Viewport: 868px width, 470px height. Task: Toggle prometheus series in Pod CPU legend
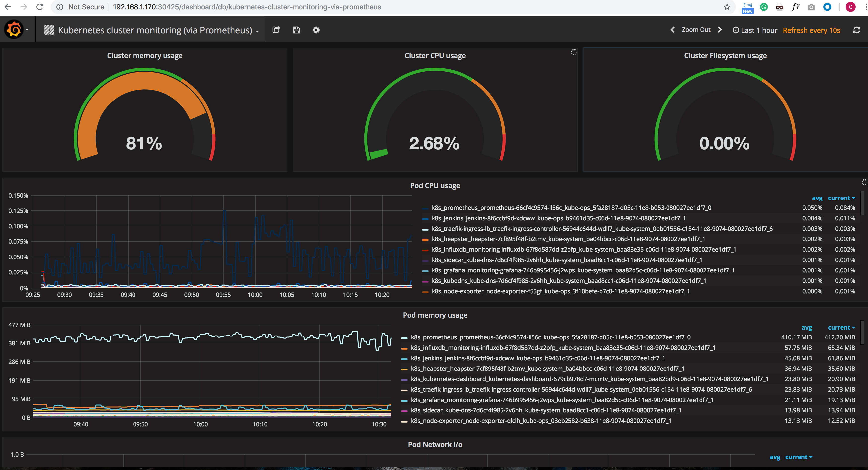tap(571, 208)
